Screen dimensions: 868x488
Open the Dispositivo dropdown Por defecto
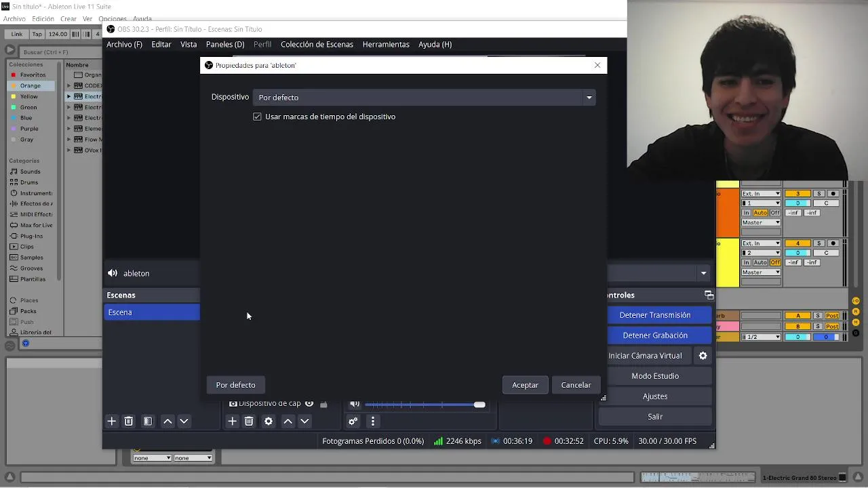click(425, 98)
